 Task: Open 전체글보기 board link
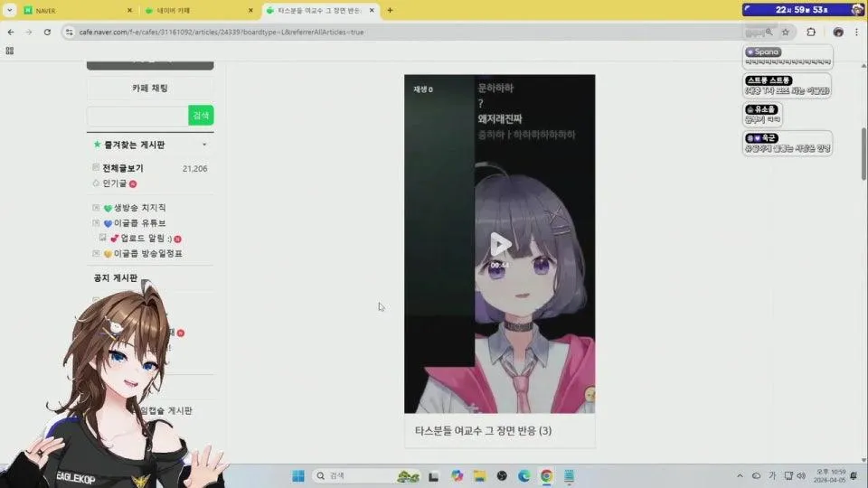pos(123,168)
